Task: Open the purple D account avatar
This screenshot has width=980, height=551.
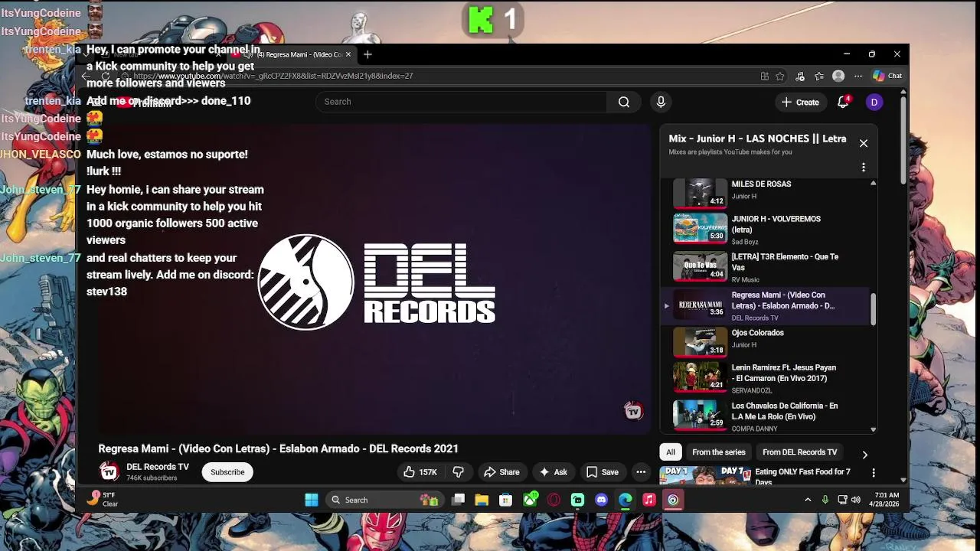Action: [874, 102]
